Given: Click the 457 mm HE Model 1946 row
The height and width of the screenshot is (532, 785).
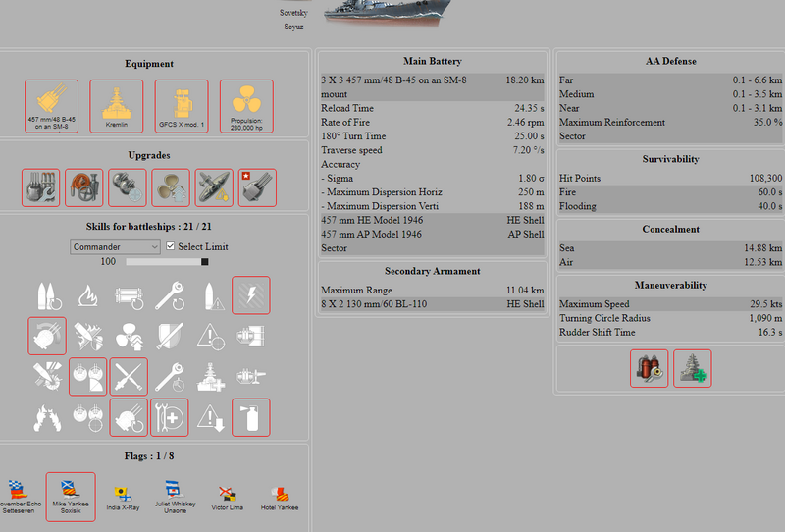Looking at the screenshot, I should click(x=433, y=222).
